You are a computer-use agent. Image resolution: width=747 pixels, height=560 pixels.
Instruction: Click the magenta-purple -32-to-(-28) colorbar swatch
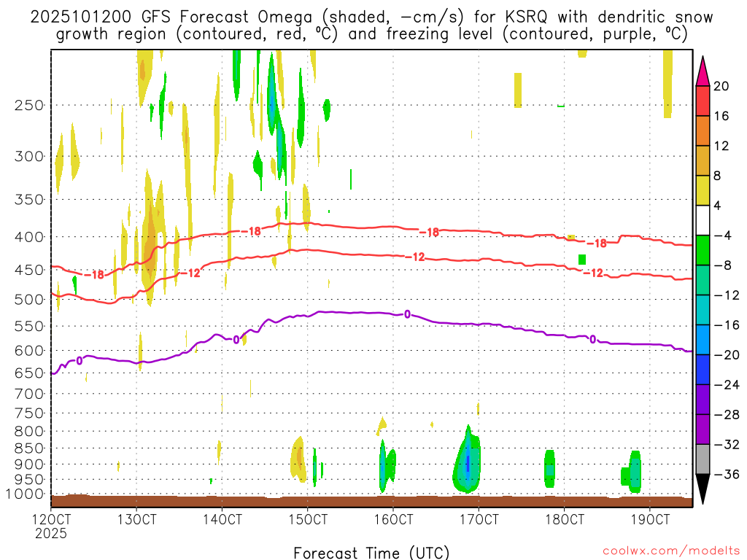(703, 429)
